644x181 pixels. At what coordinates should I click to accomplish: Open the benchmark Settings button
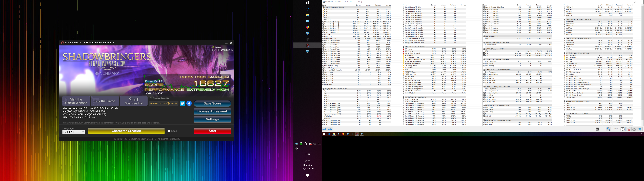tap(212, 119)
